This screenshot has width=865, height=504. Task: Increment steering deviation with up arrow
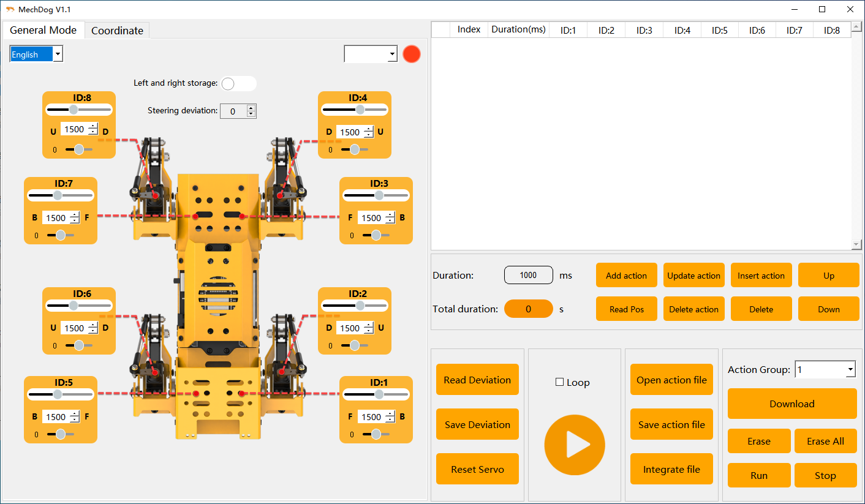tap(251, 108)
